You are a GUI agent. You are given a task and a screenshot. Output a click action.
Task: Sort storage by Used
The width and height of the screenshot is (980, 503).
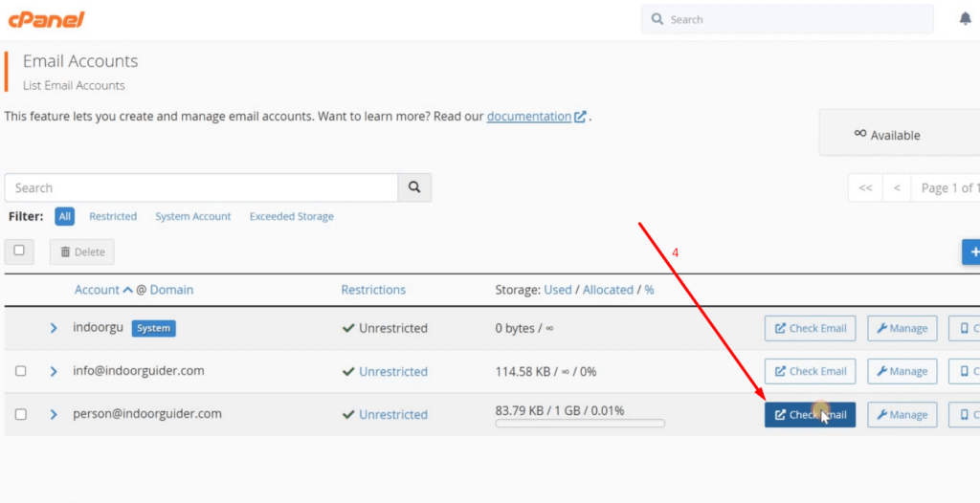click(x=558, y=290)
